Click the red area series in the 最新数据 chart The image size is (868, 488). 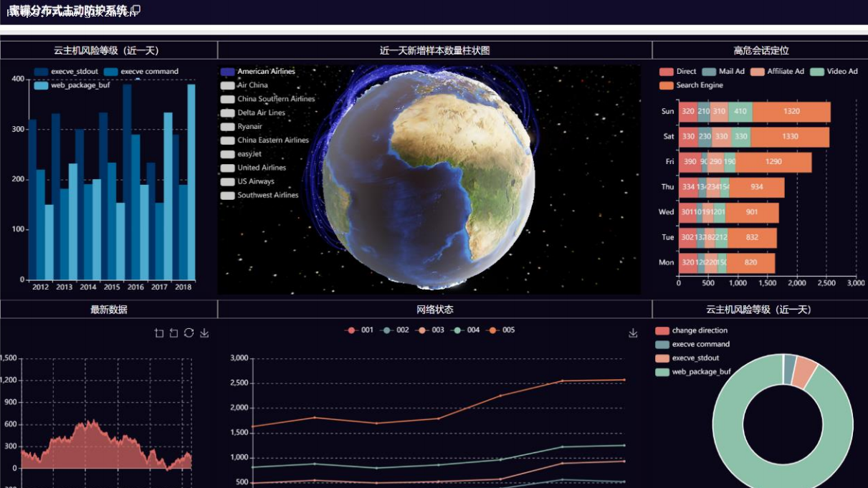[93, 448]
